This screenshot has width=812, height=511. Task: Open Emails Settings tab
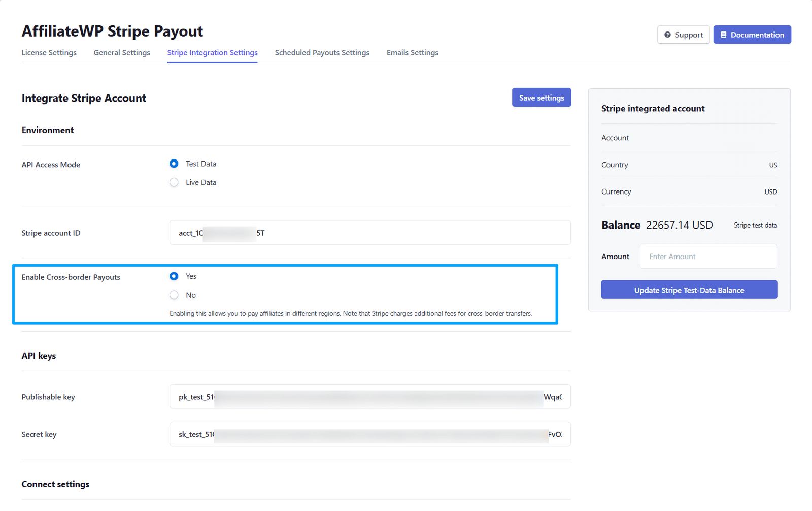tap(413, 53)
